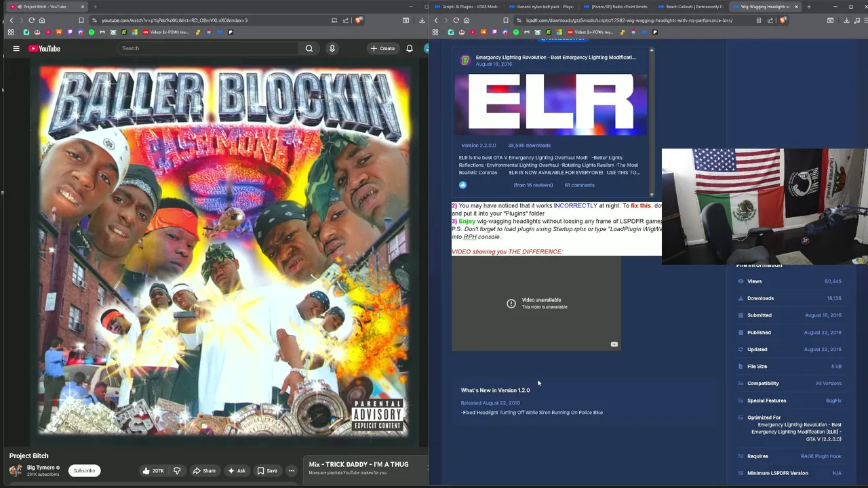Click the File Size row
Image resolution: width=868 pixels, height=488 pixels.
(789, 367)
